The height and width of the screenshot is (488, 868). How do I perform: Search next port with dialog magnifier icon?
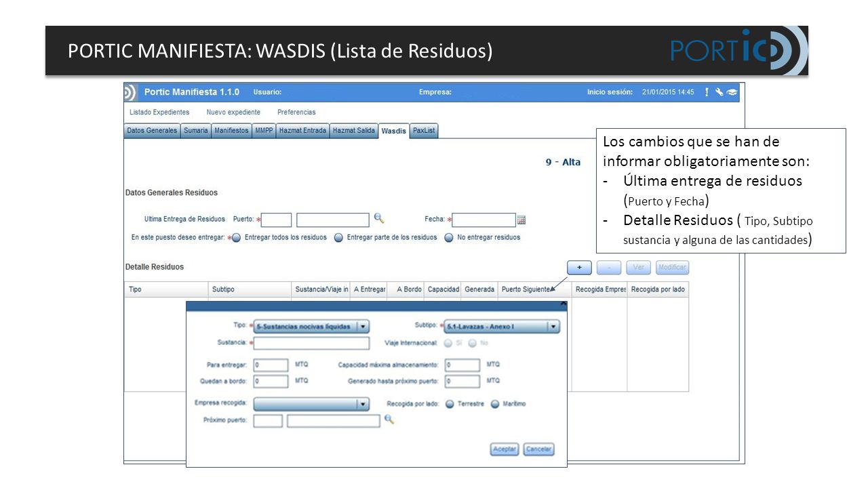pos(389,420)
